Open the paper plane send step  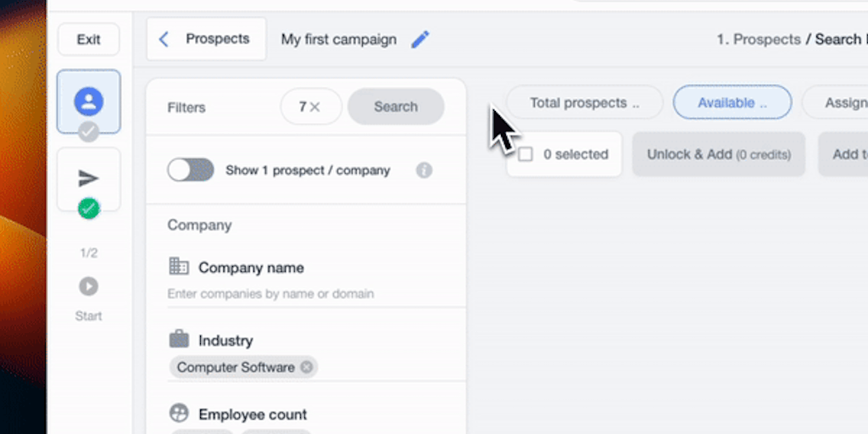point(88,178)
